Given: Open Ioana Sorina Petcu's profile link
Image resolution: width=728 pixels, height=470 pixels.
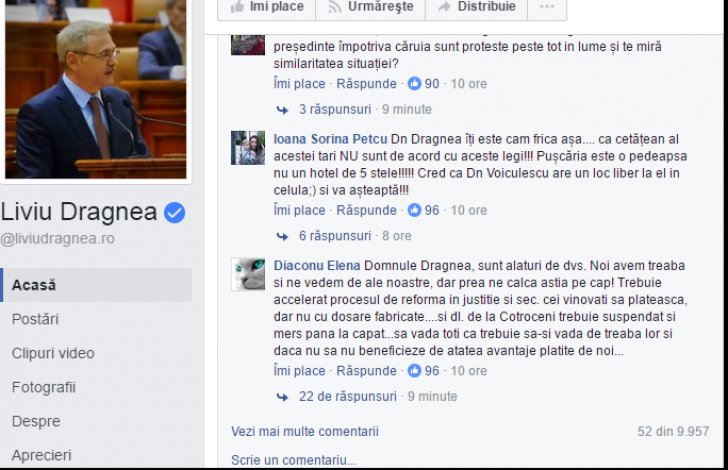Looking at the screenshot, I should click(x=330, y=139).
